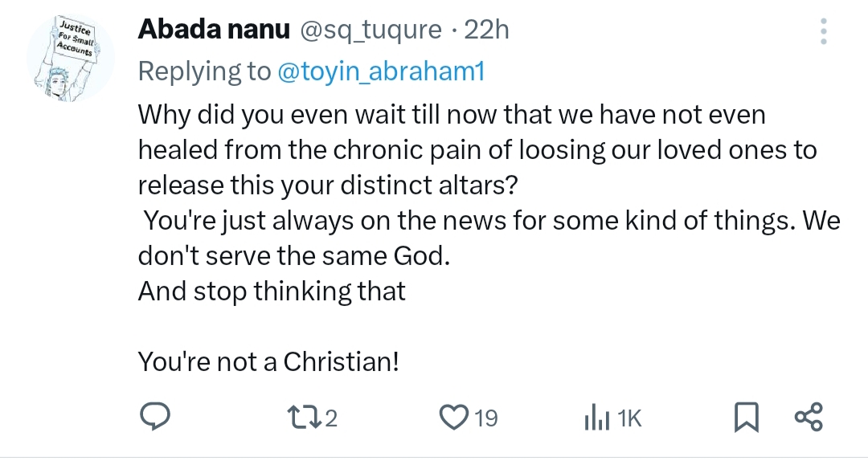This screenshot has width=868, height=461.
Task: Open the three-dot more options menu
Action: [x=822, y=31]
